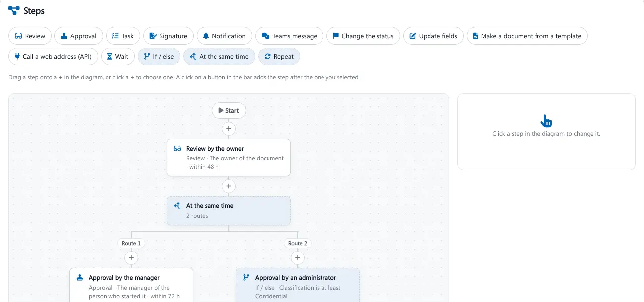This screenshot has height=302, width=644.
Task: Add a Notification step from the bar
Action: [224, 36]
